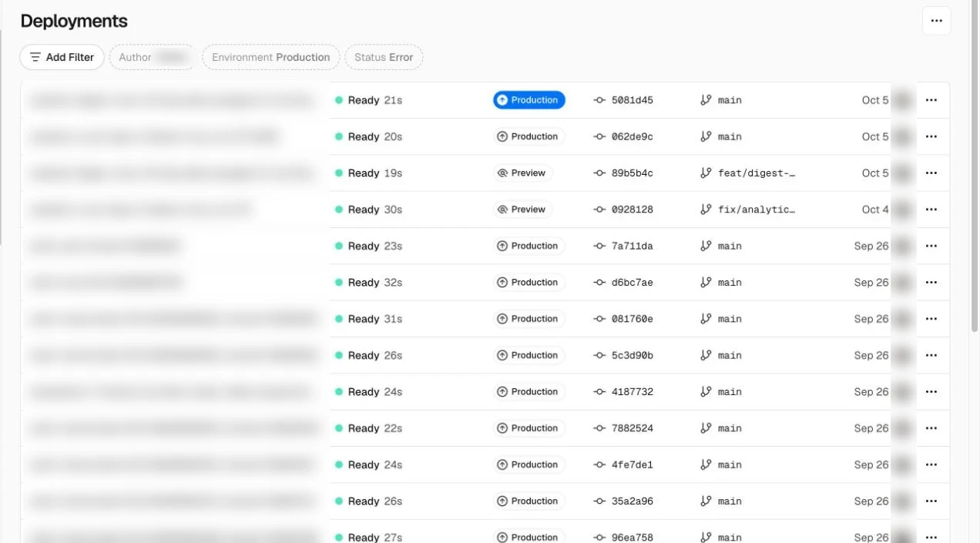Click the branch icon in the 7a711da row

click(x=706, y=246)
